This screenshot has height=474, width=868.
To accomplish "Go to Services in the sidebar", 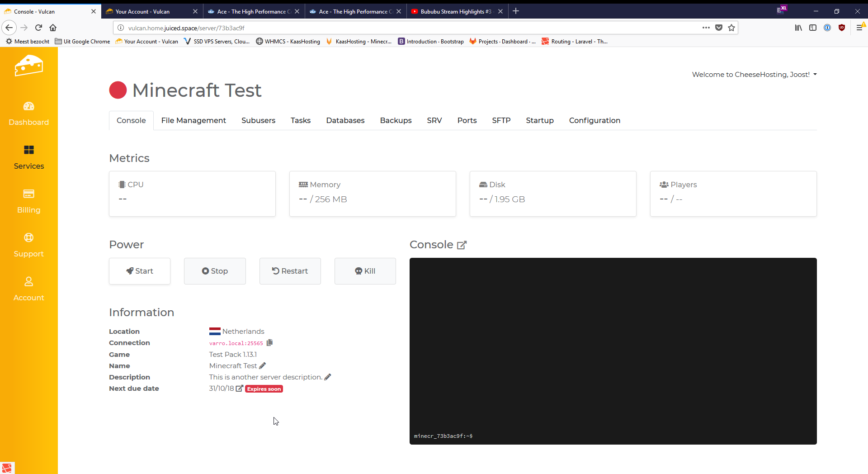I will tap(28, 157).
